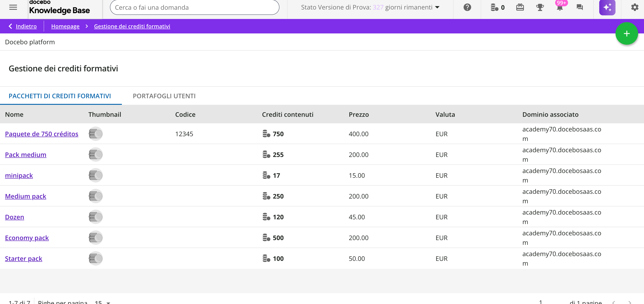644x304 pixels.
Task: Select Pacchetti di Crediti Formativi tab
Action: click(x=60, y=96)
